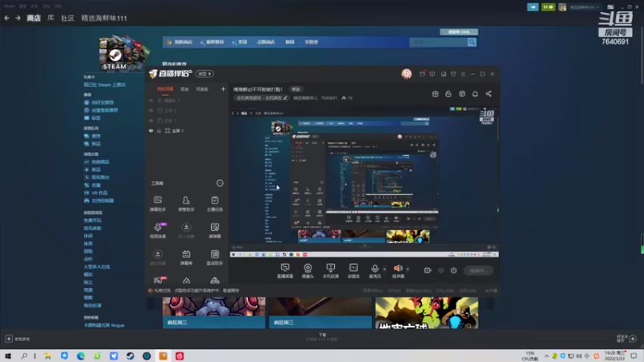The width and height of the screenshot is (644, 362).
Task: Click the 修改 button beside stream title
Action: pyautogui.click(x=295, y=89)
